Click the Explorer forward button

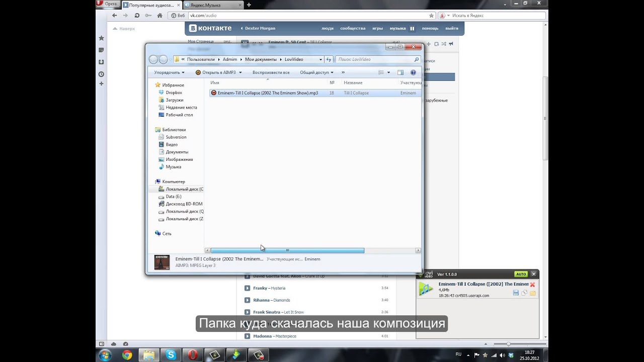pos(163,59)
